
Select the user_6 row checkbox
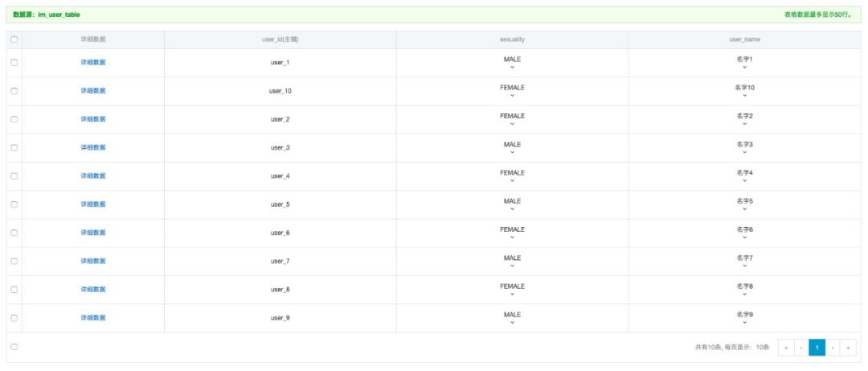(x=14, y=233)
